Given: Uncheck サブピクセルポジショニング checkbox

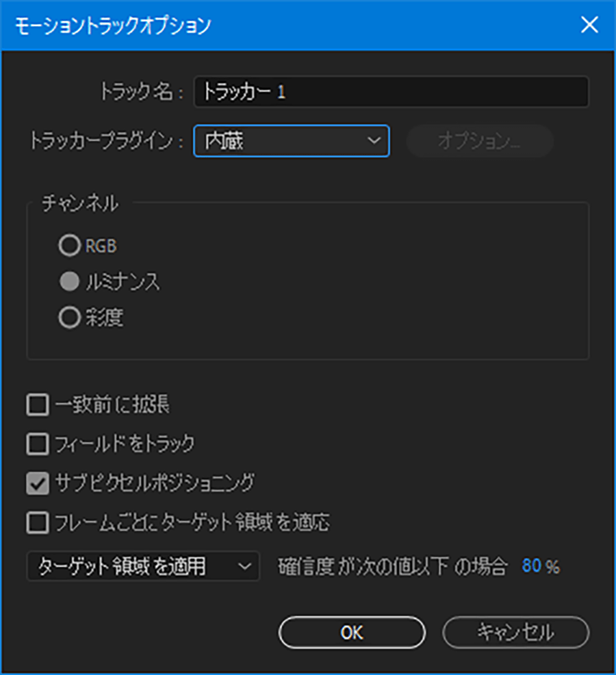Looking at the screenshot, I should coord(38,483).
